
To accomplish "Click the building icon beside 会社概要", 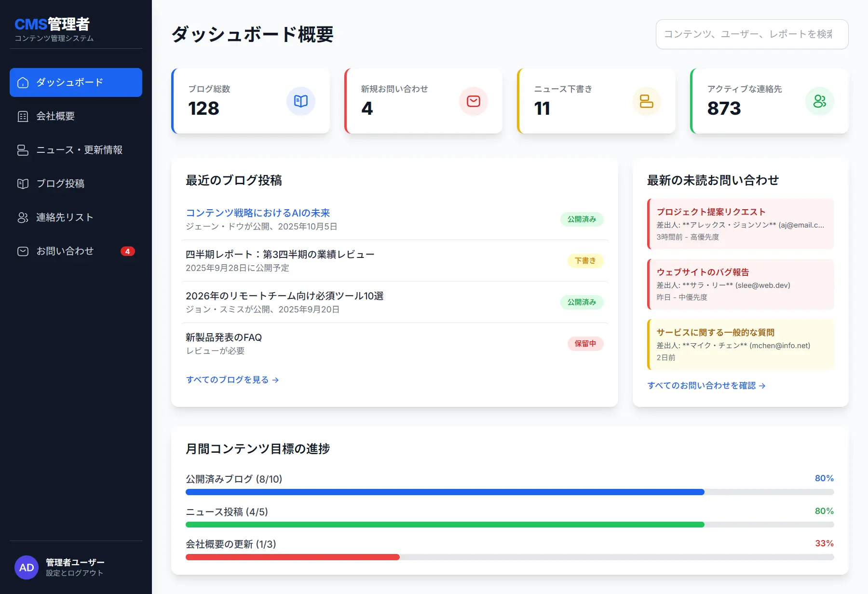I will (23, 116).
